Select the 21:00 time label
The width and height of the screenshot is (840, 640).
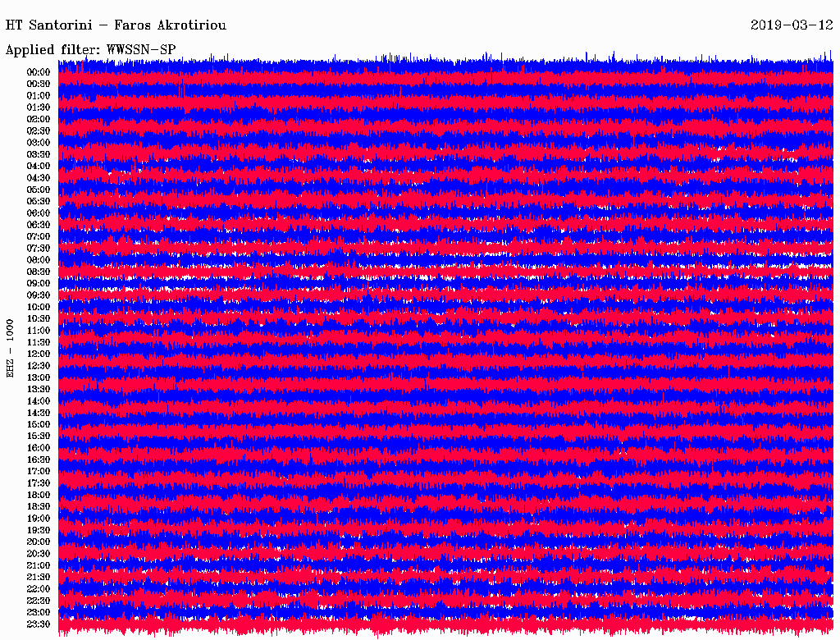[x=39, y=565]
